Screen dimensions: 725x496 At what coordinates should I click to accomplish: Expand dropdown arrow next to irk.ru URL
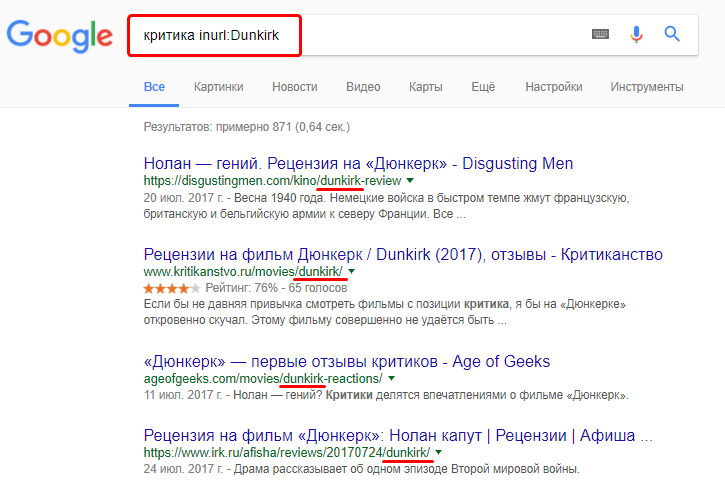click(439, 452)
